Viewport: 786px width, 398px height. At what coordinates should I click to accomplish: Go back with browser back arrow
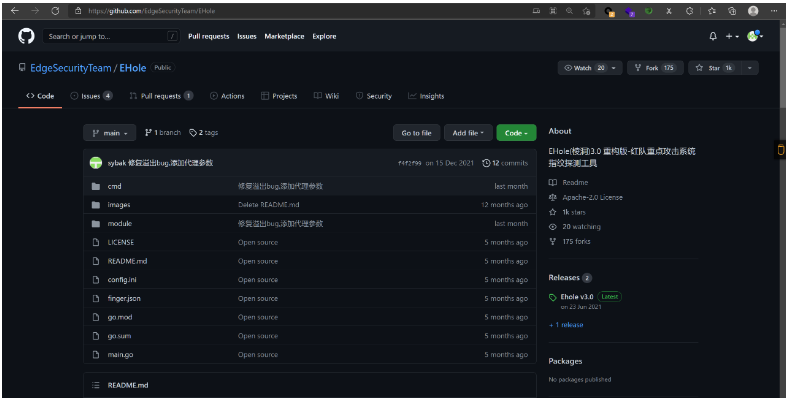(x=15, y=11)
